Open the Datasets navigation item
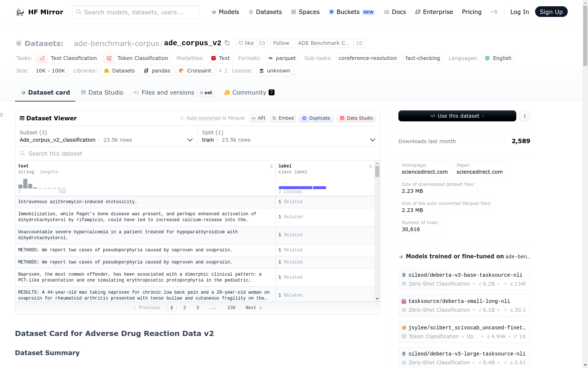The width and height of the screenshot is (588, 368). (265, 12)
